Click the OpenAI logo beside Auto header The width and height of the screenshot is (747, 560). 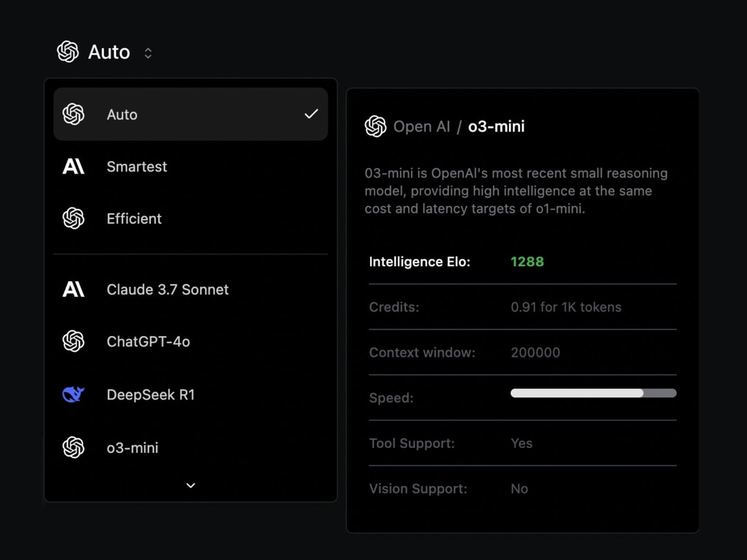pos(68,52)
